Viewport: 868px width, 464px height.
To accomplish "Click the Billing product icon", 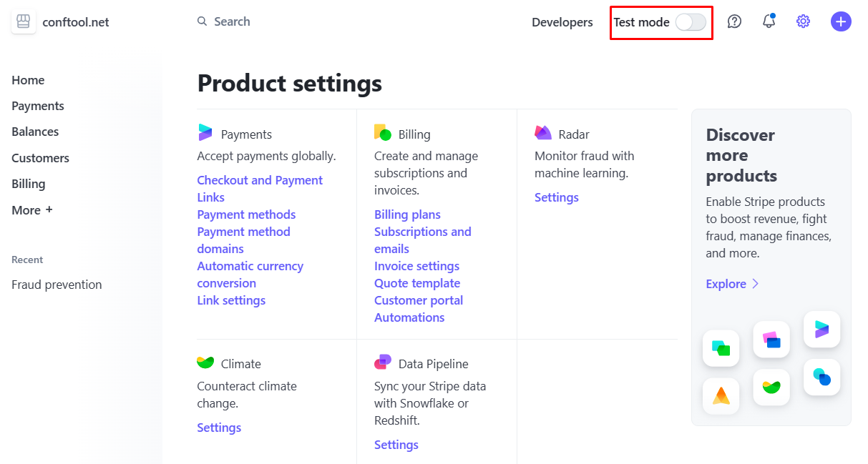I will [383, 133].
